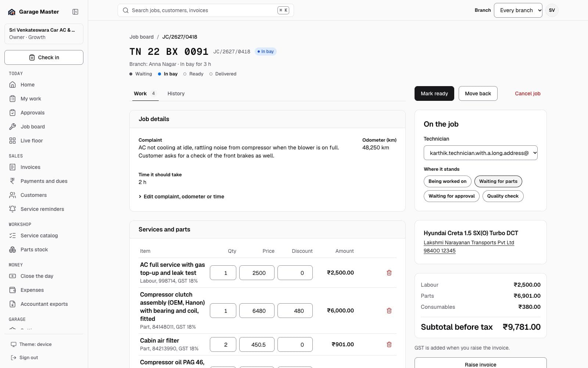Open Service reminders bell icon
The height and width of the screenshot is (368, 588).
pyautogui.click(x=12, y=209)
